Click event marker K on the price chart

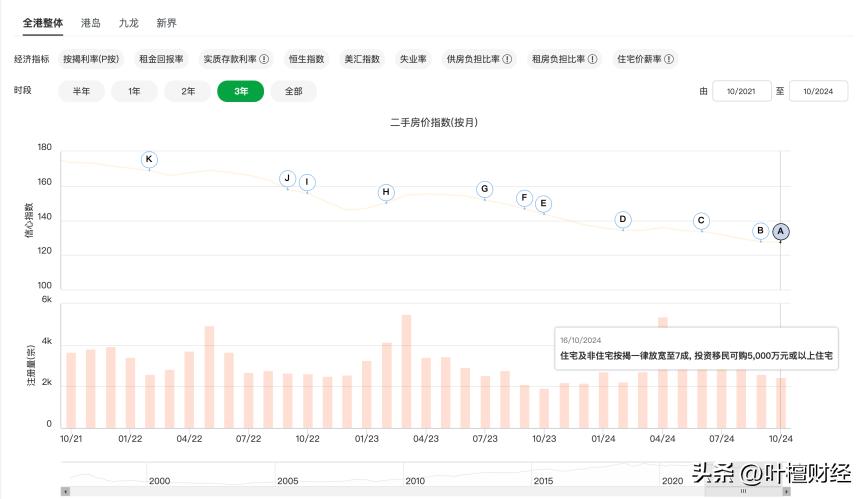click(x=149, y=159)
